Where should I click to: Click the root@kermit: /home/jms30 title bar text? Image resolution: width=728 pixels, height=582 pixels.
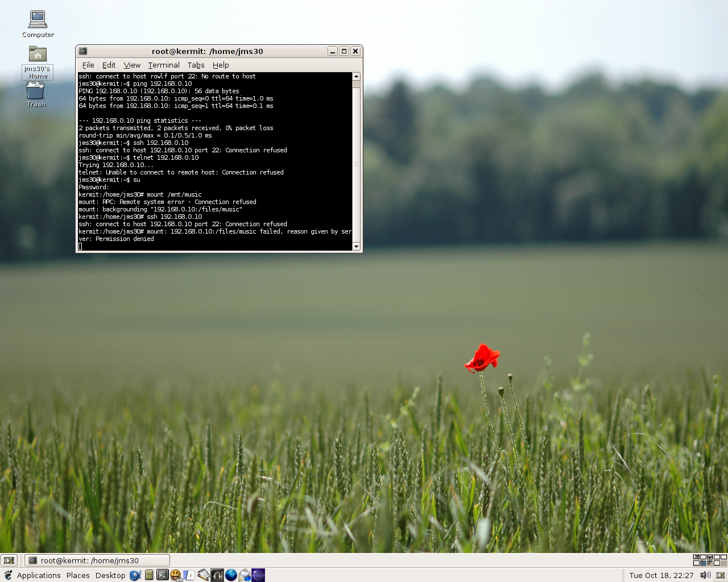[208, 51]
